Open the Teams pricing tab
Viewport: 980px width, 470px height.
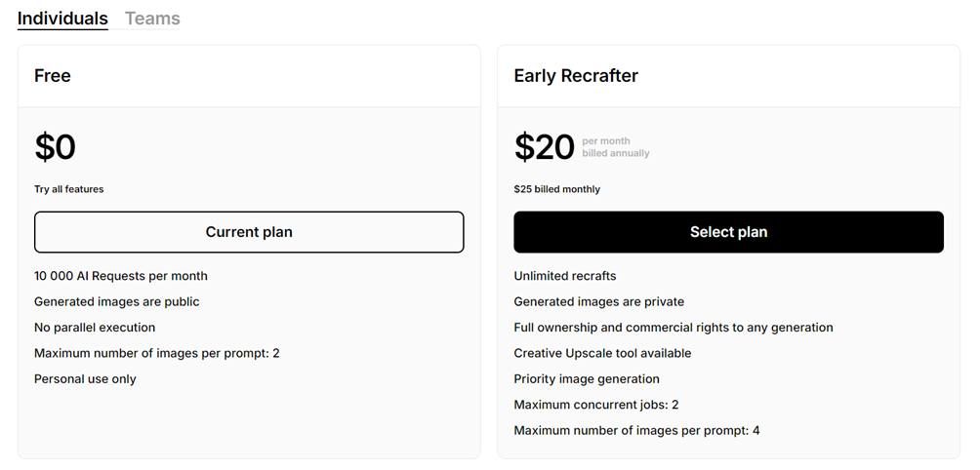[x=152, y=19]
